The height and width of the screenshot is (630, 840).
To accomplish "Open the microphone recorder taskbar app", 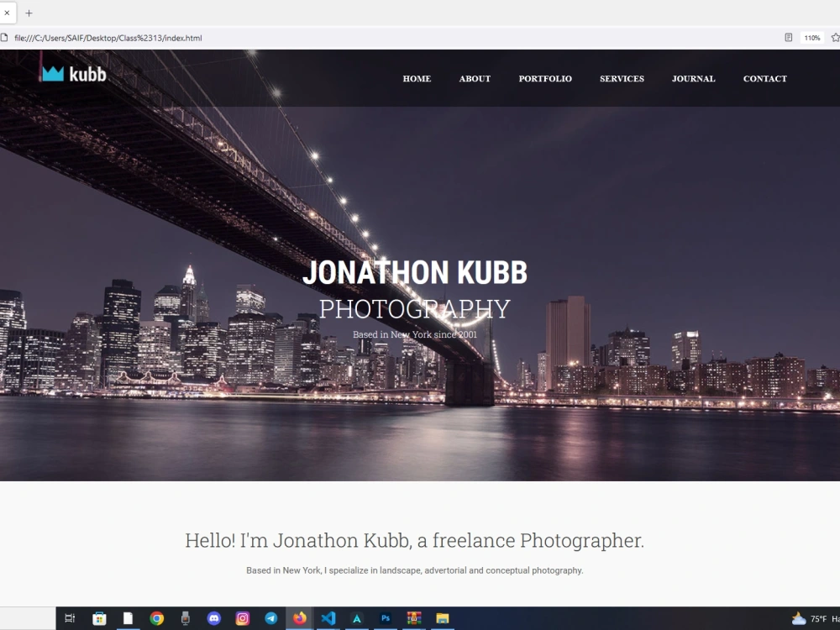I will pyautogui.click(x=186, y=618).
